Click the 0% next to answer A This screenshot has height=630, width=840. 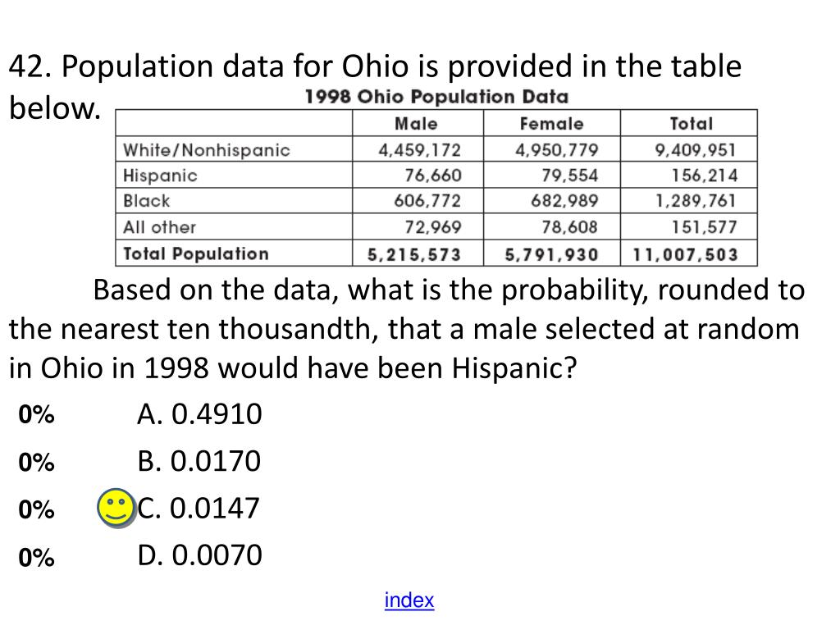(x=36, y=414)
